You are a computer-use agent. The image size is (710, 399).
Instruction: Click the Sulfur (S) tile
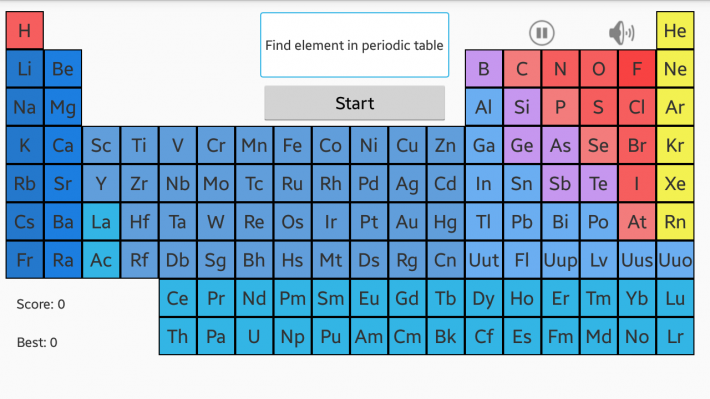599,107
